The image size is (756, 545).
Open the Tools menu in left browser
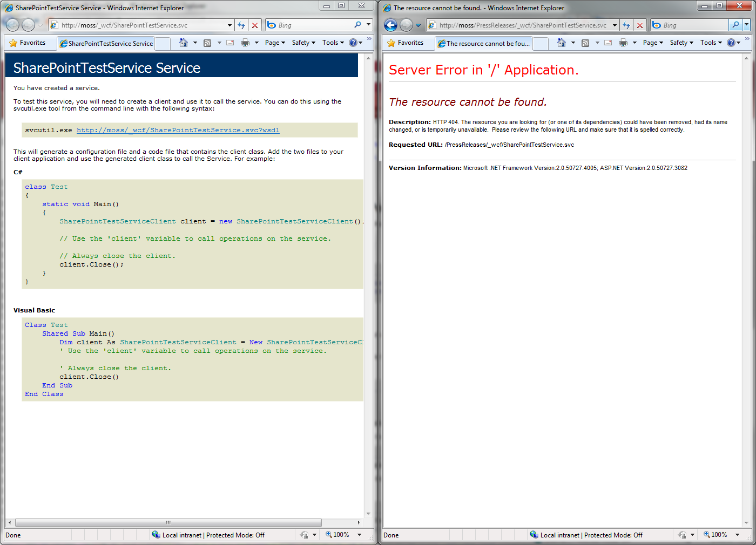click(333, 43)
